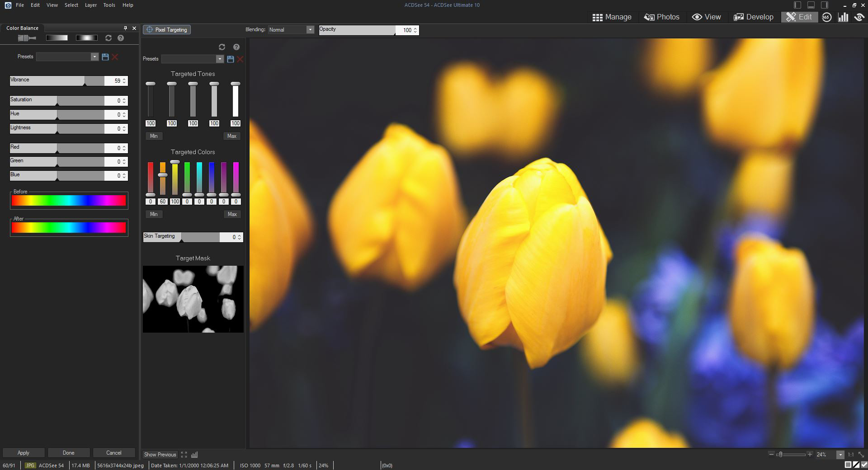Adjust Opacity value stepper arrows
The width and height of the screenshot is (868, 470).
click(415, 30)
